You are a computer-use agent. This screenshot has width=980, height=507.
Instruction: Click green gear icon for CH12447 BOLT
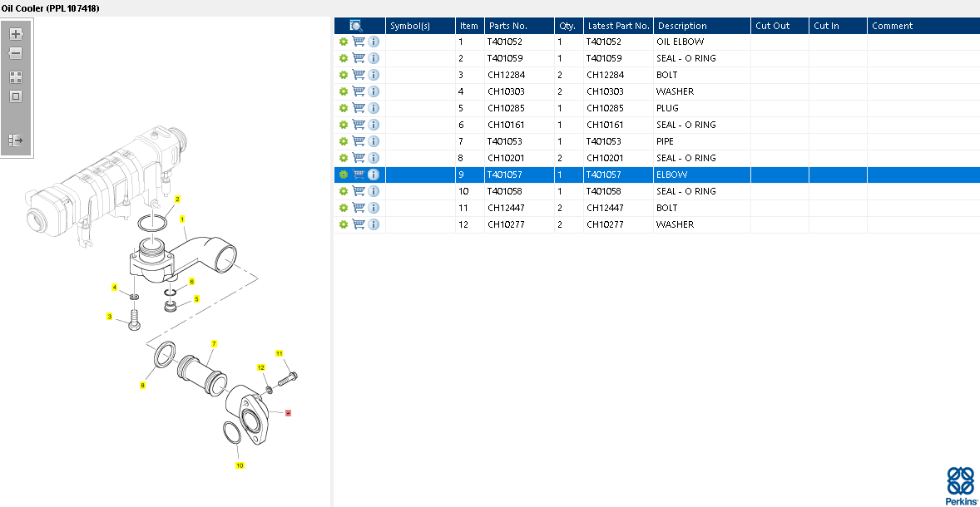[x=343, y=208]
